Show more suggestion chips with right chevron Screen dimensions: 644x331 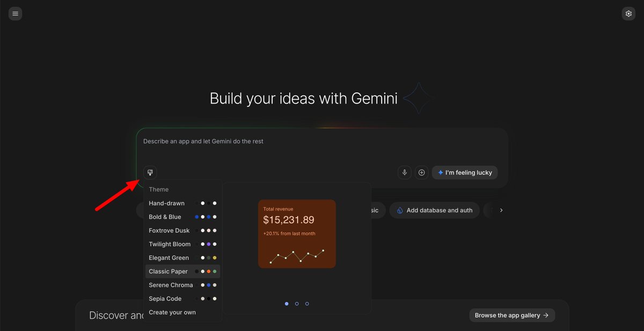501,210
